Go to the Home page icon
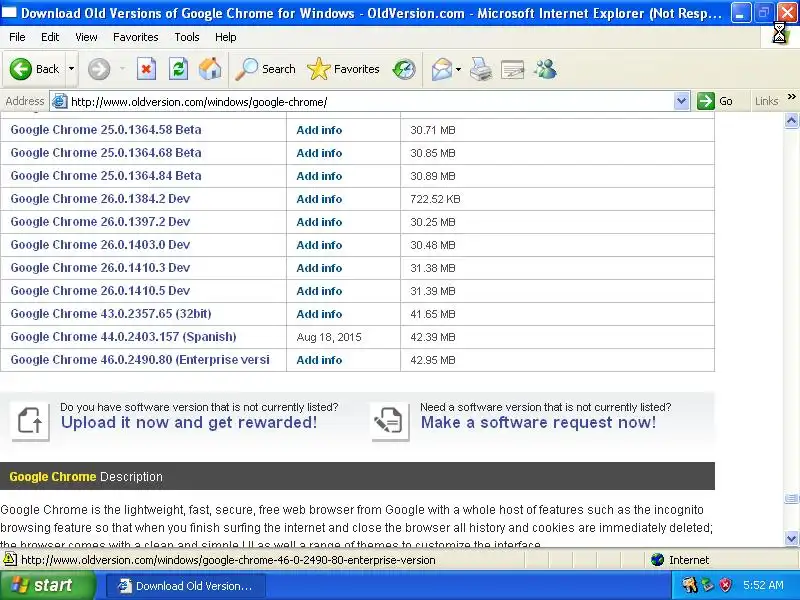This screenshot has width=800, height=600. 210,69
